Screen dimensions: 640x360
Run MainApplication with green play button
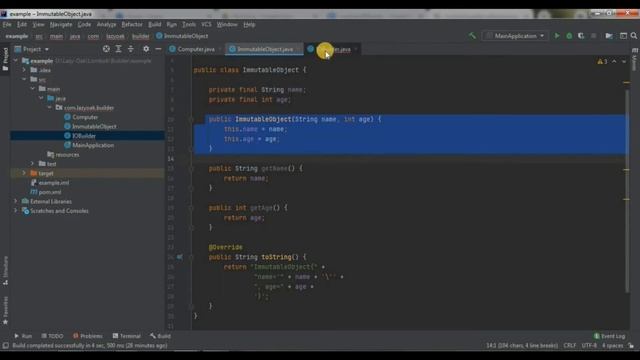[557, 36]
